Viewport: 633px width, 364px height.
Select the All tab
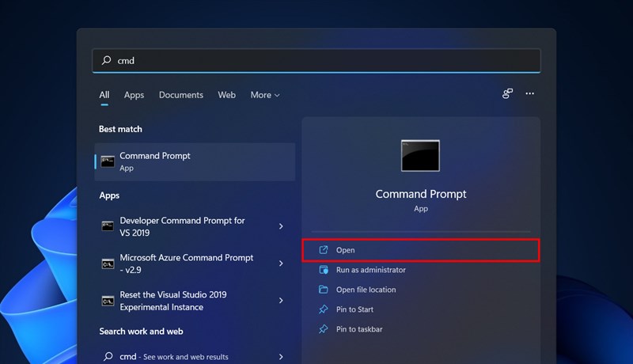[104, 95]
